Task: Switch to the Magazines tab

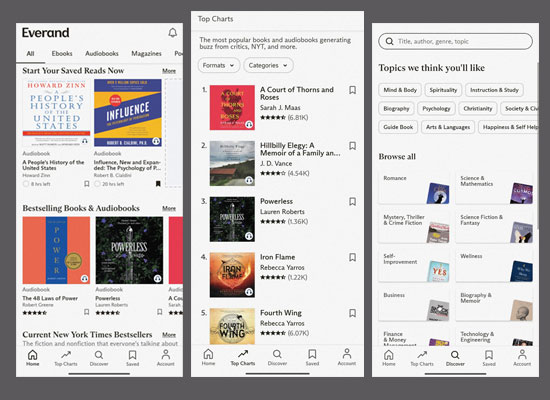Action: pyautogui.click(x=146, y=54)
